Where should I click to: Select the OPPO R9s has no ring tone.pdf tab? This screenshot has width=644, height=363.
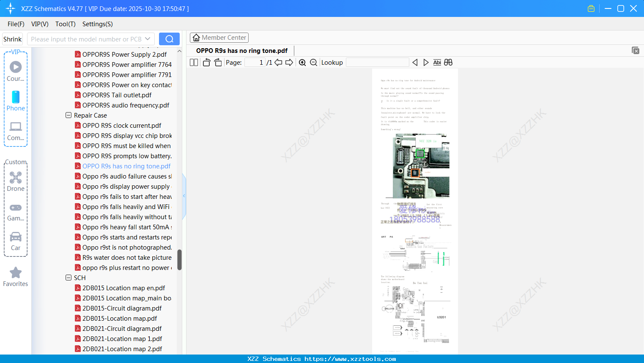coord(242,51)
